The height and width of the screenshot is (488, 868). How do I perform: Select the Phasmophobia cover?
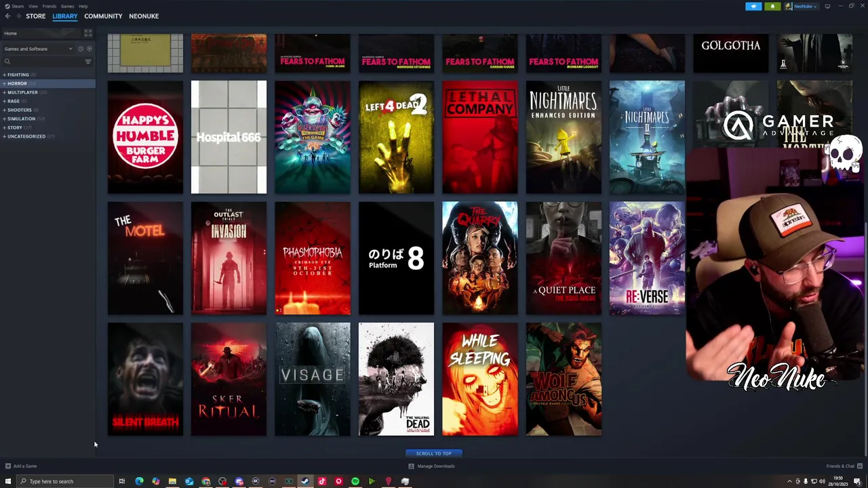click(x=313, y=258)
